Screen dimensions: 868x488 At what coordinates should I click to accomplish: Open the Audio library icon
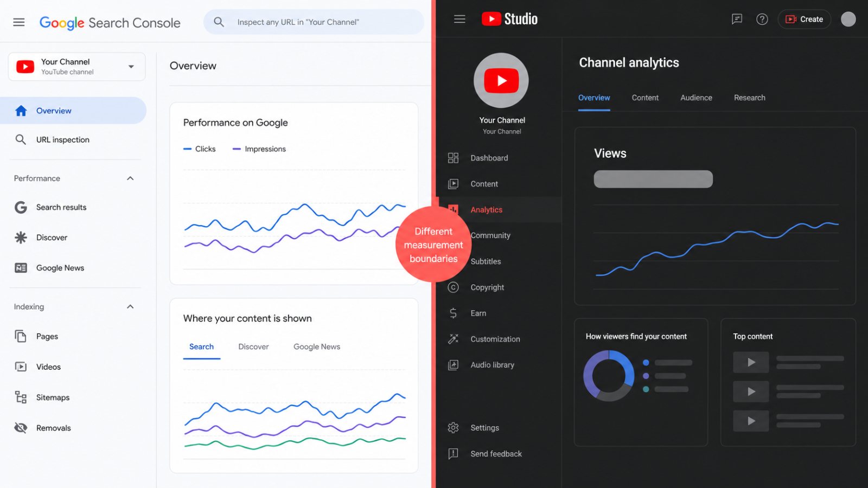point(453,365)
